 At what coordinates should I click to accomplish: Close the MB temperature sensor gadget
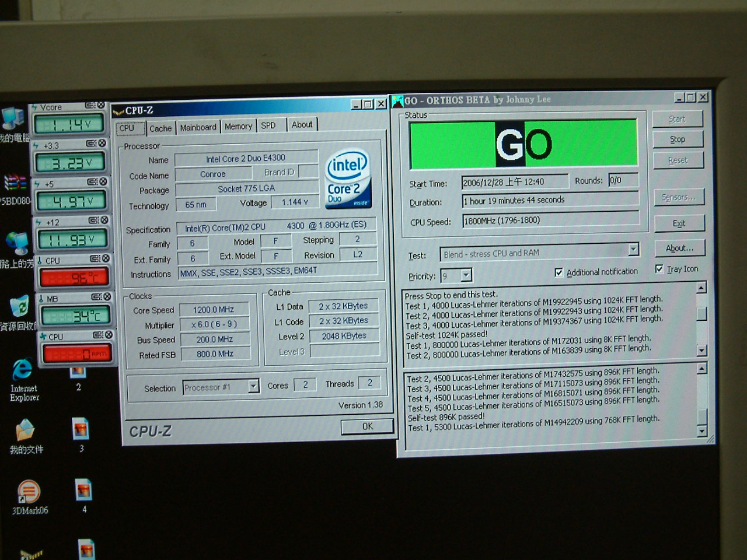(106, 297)
